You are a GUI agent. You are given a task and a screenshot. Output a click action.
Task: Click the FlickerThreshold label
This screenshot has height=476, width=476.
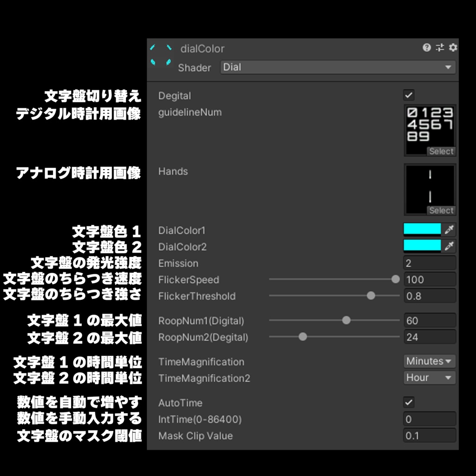[197, 296]
